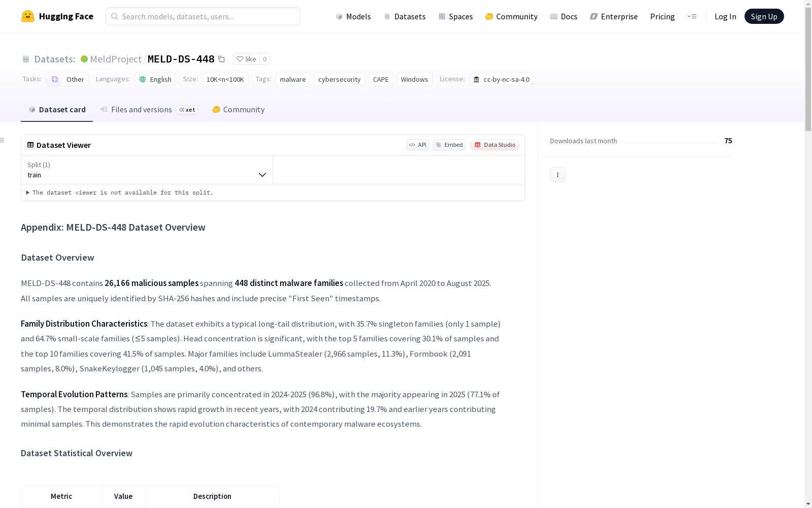Screen dimensions: 812x508
Task: Click the Dataset Overview heading
Action: [57, 258]
